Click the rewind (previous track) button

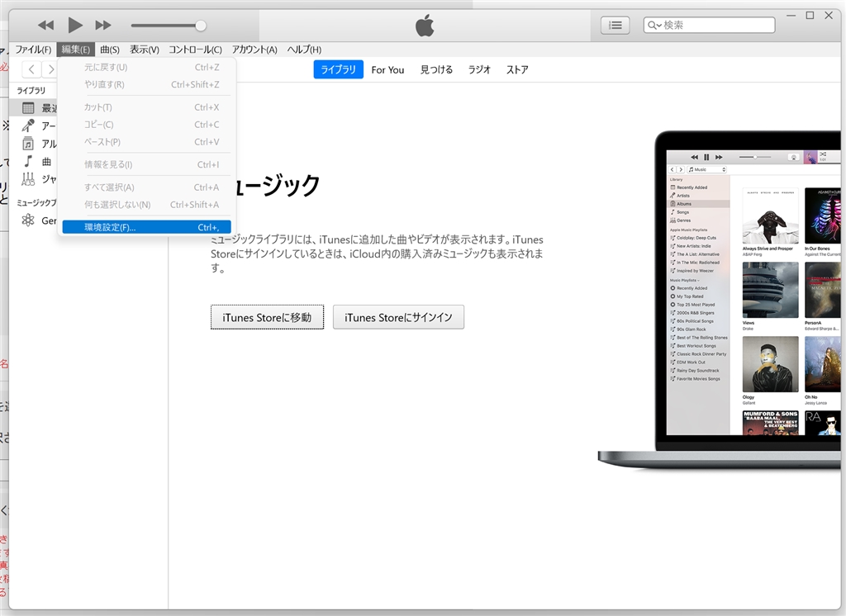(46, 25)
